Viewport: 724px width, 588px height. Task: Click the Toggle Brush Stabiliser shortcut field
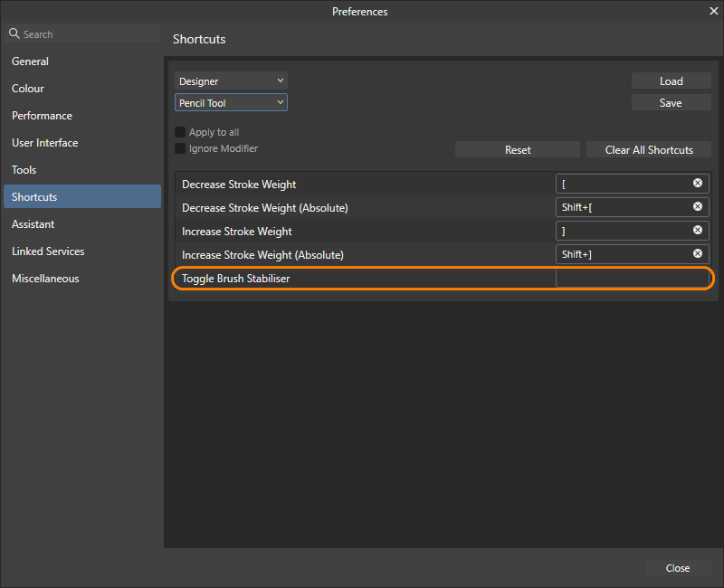click(x=633, y=278)
